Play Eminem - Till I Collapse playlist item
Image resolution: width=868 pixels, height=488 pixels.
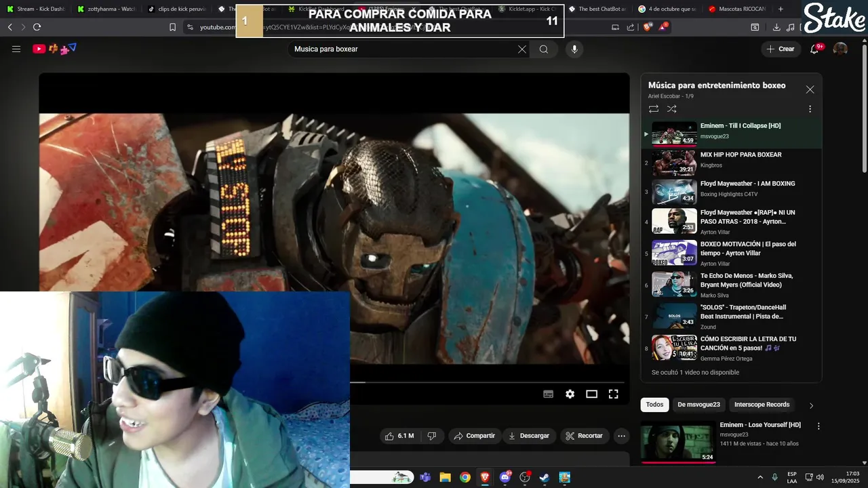[731, 134]
